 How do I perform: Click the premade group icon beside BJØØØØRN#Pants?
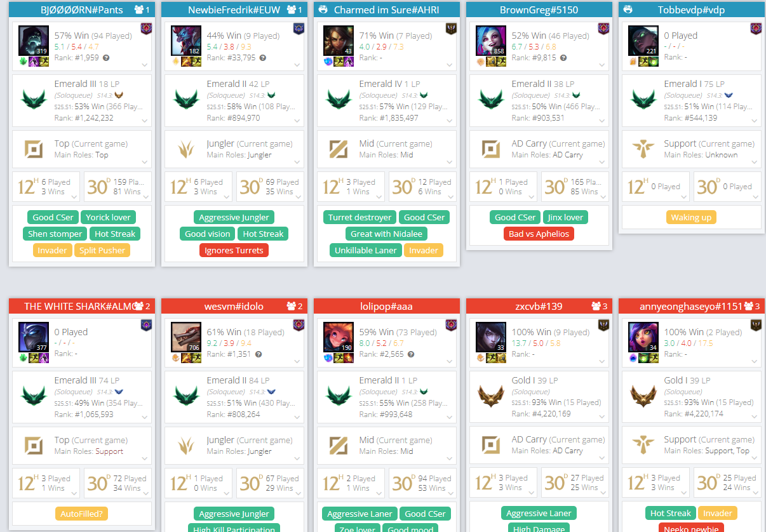pos(139,10)
